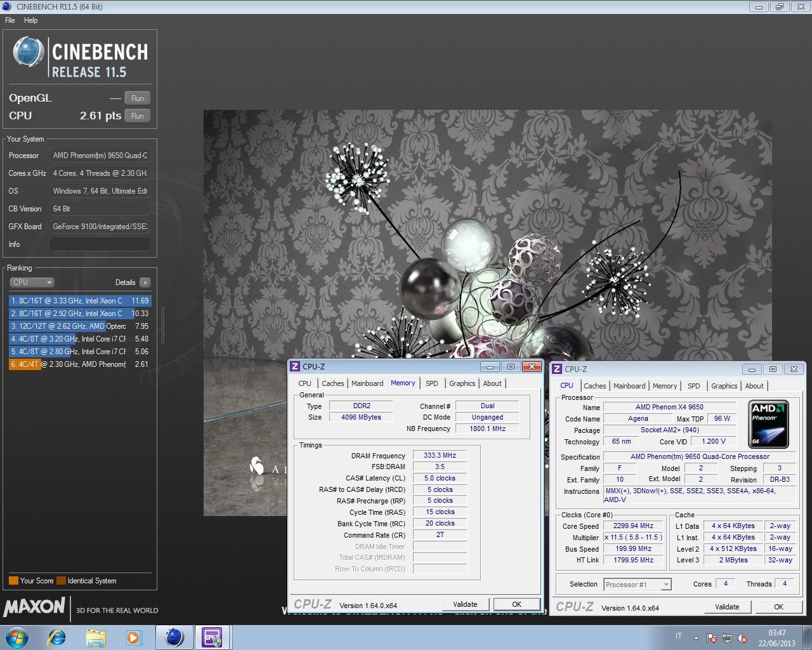Click the brown Identical System legend swatch
Viewport: 812px width, 650px height.
61,581
